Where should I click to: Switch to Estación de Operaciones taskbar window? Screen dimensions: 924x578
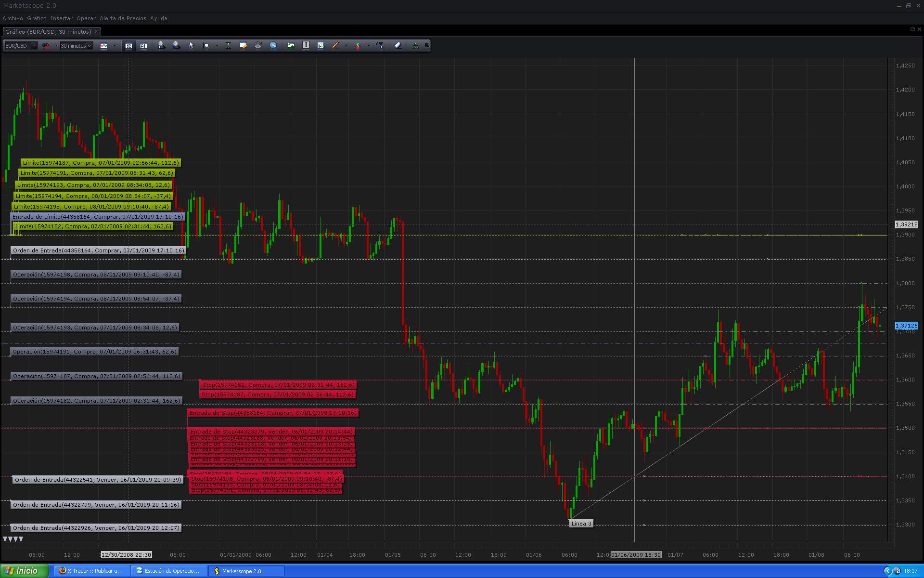169,571
